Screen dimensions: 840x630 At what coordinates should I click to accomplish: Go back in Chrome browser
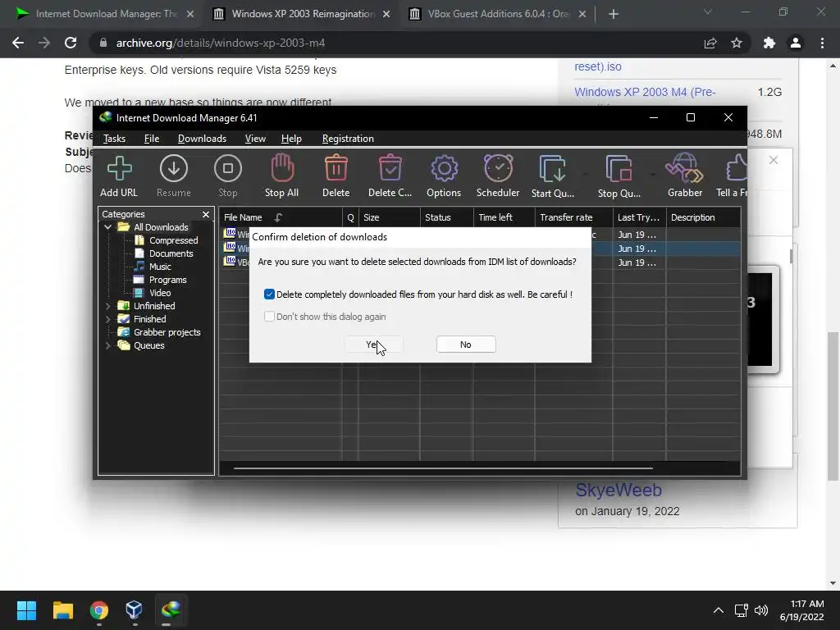tap(18, 43)
